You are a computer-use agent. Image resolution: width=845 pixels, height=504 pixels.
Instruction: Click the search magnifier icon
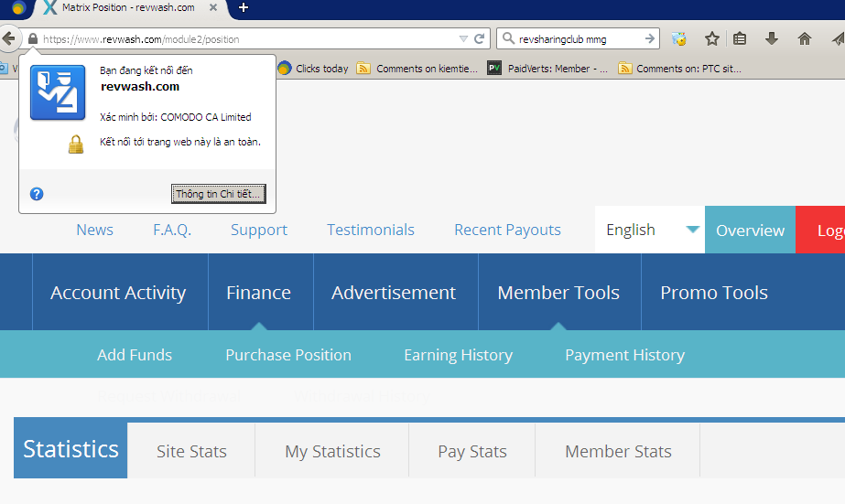point(508,38)
